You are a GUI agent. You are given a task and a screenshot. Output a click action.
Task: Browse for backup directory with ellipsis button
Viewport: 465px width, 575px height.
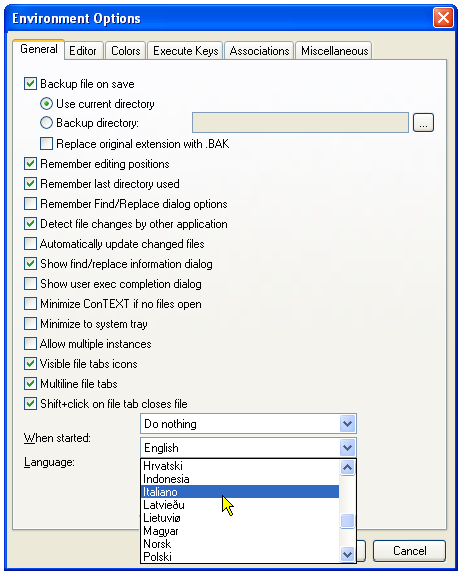[423, 122]
